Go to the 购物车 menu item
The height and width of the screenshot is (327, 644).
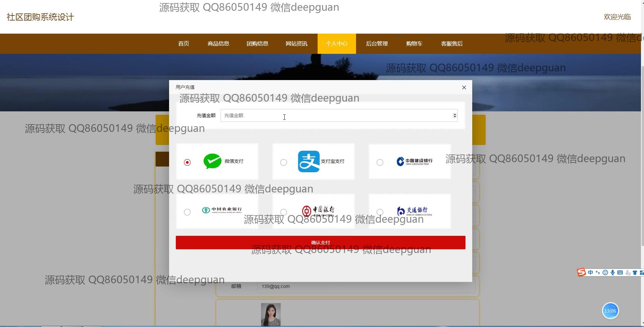[414, 44]
